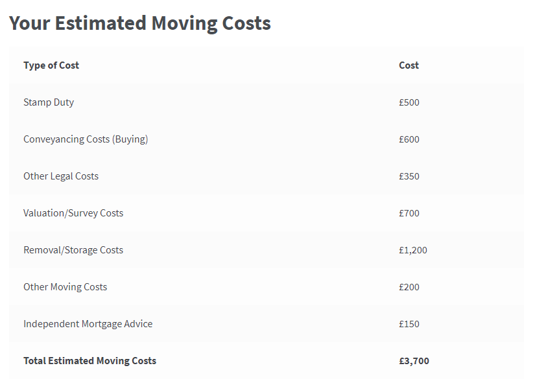Click the 'Your Estimated Moving Costs' heading
Image resolution: width=535 pixels, height=392 pixels.
point(140,23)
